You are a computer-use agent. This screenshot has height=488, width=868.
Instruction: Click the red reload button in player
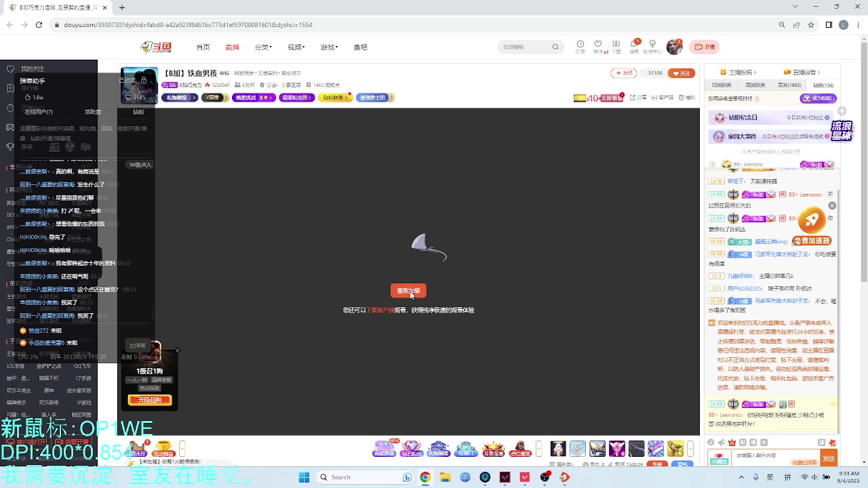[x=408, y=291]
